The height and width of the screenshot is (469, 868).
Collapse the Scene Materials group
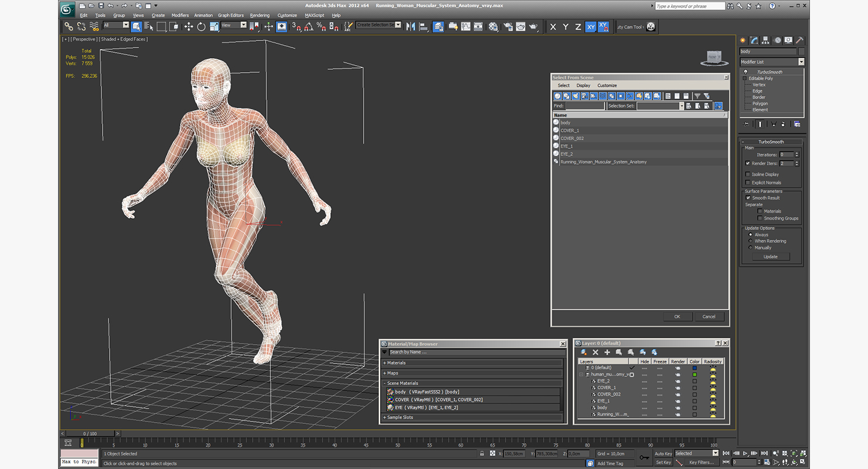(472, 383)
